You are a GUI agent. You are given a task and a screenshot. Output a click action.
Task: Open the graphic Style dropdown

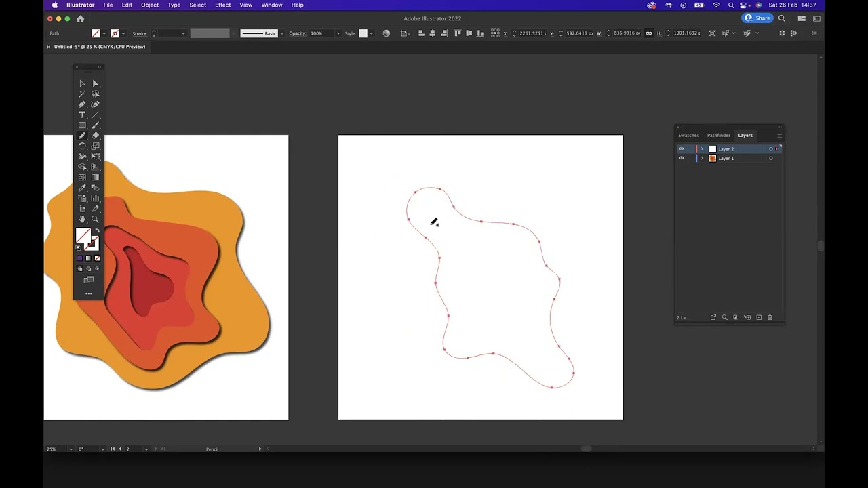pyautogui.click(x=372, y=33)
